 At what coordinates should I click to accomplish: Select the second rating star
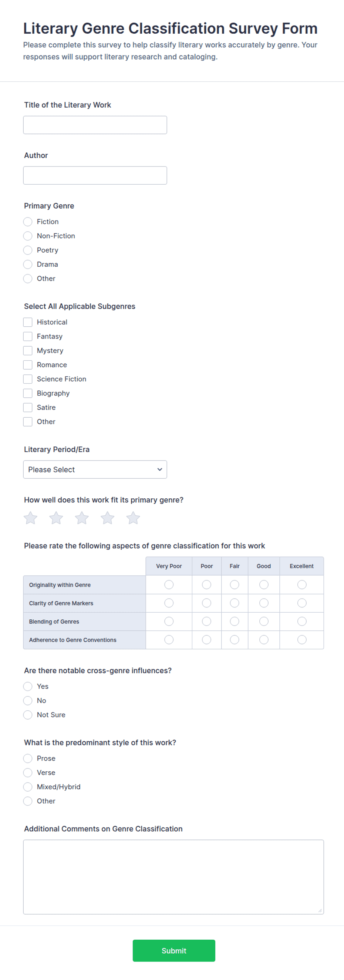pos(56,518)
